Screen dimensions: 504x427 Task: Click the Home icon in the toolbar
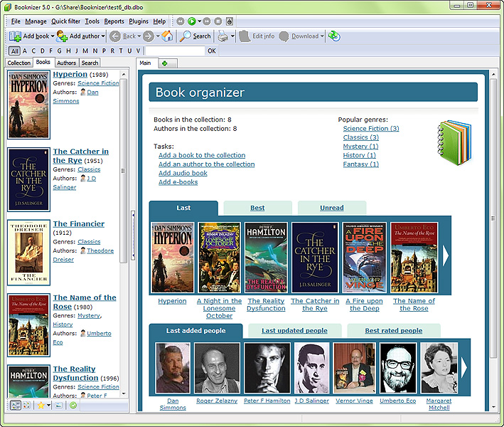pos(167,36)
